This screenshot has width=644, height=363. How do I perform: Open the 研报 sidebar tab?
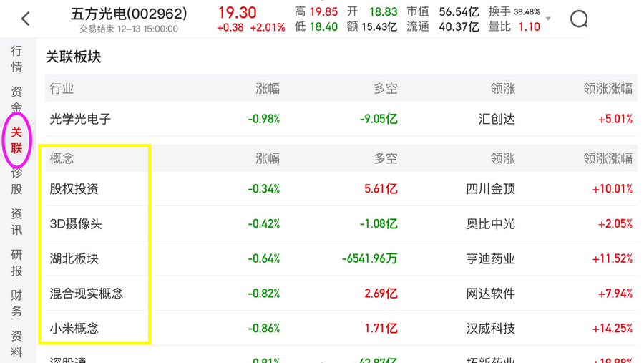[x=16, y=262]
